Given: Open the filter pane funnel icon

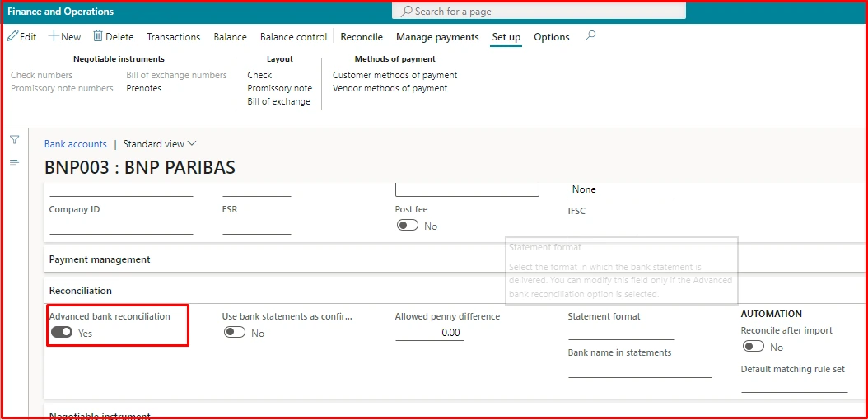Looking at the screenshot, I should tap(15, 140).
